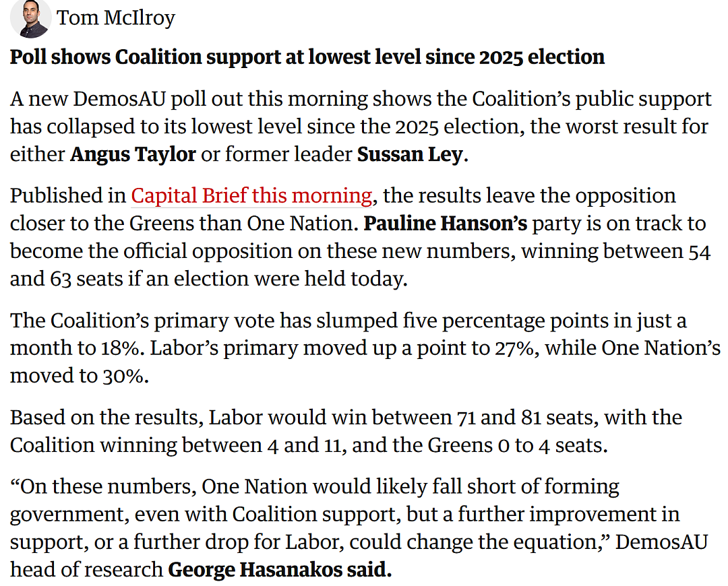The width and height of the screenshot is (728, 586).
Task: Click DemosAU in the opening paragraph
Action: click(119, 99)
